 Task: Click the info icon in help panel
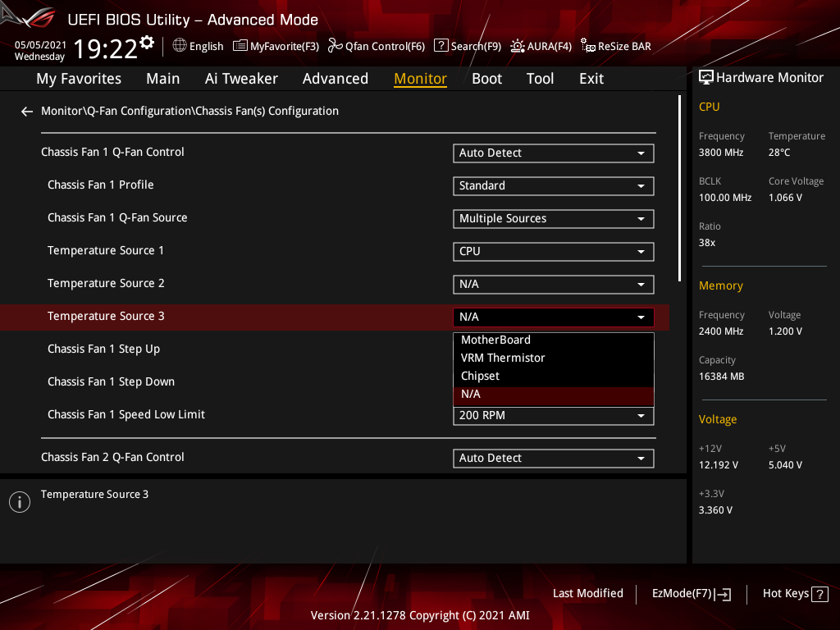click(x=20, y=502)
